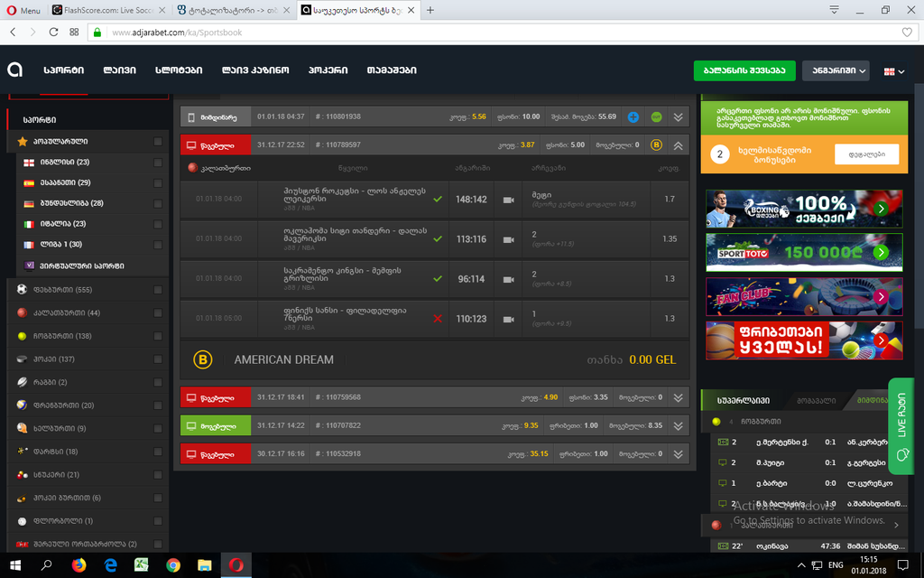The image size is (924, 578).
Task: Click the American Dream B badge icon
Action: pos(203,359)
